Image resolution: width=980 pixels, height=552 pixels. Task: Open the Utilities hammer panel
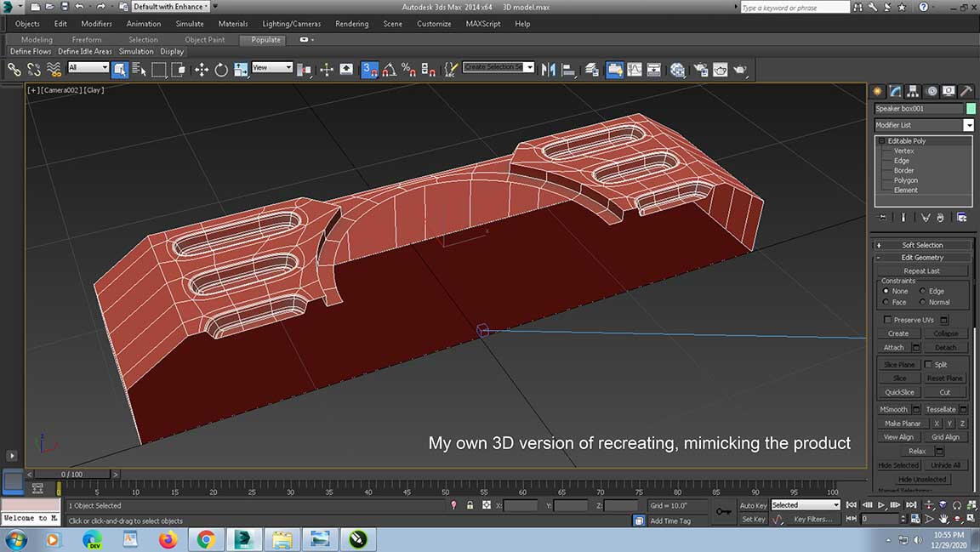(x=966, y=91)
